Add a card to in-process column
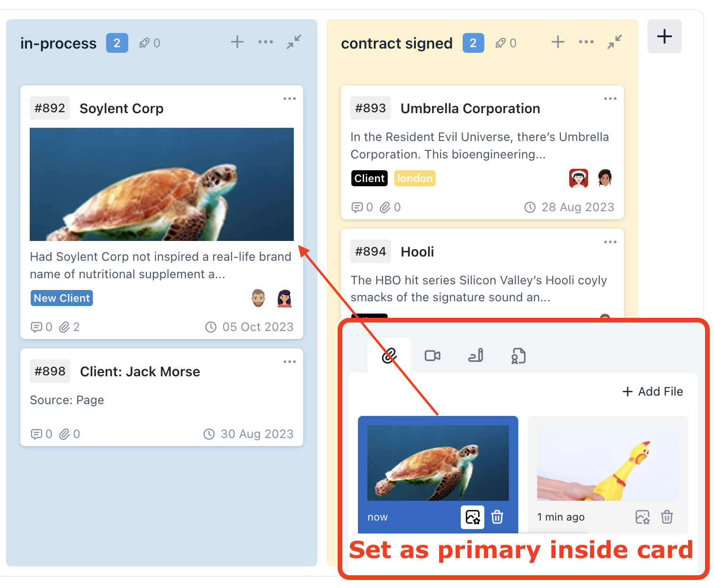 tap(237, 42)
